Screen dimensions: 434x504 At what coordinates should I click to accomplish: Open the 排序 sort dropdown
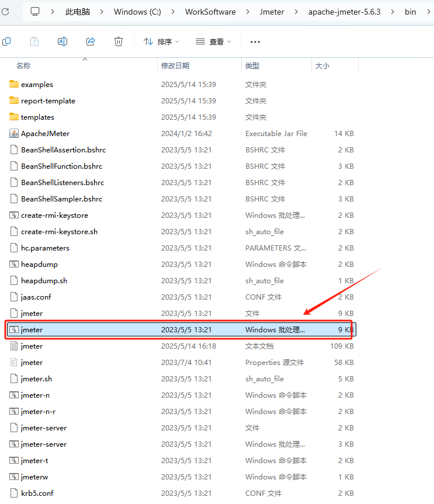click(161, 42)
